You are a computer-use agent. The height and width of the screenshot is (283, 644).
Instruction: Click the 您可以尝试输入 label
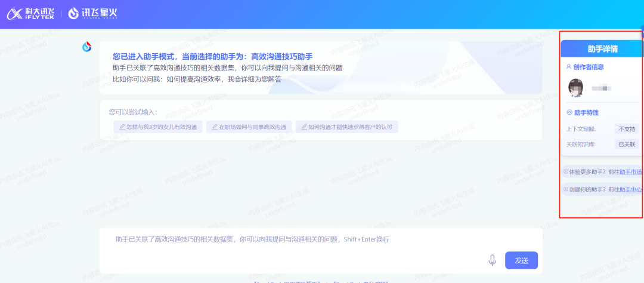tap(133, 112)
